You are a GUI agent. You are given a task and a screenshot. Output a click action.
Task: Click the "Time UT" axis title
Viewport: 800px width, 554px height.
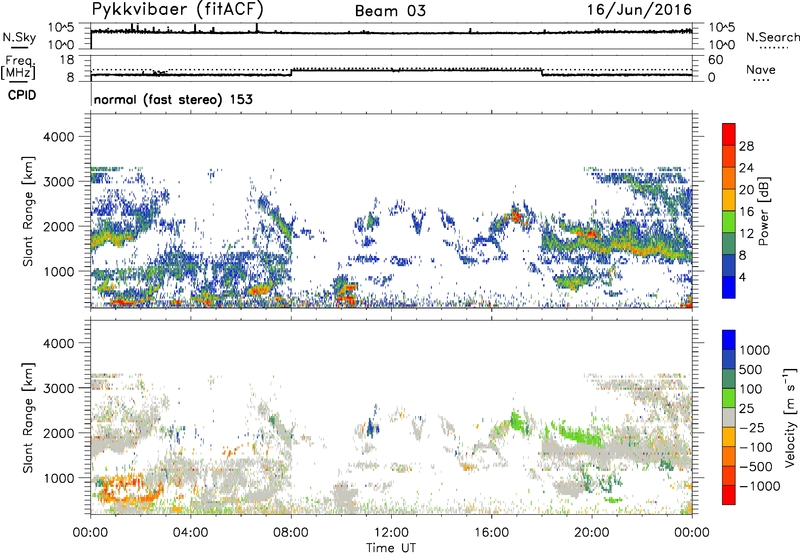click(391, 548)
